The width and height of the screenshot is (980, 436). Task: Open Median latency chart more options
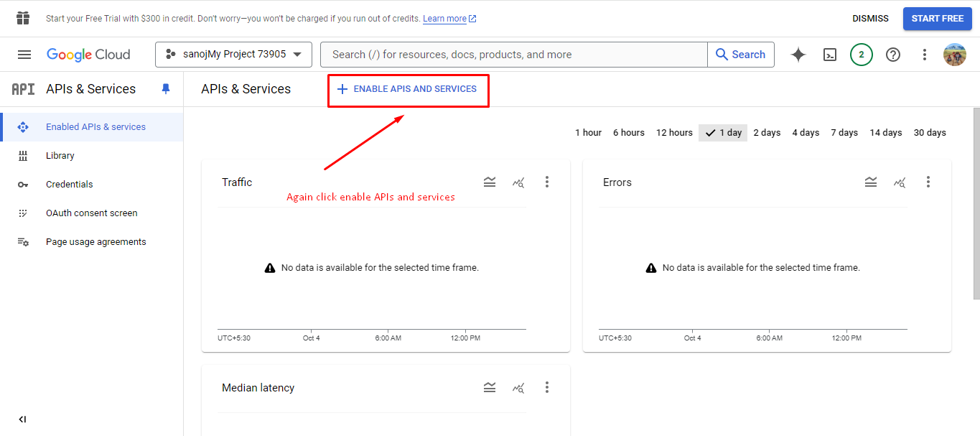point(547,388)
